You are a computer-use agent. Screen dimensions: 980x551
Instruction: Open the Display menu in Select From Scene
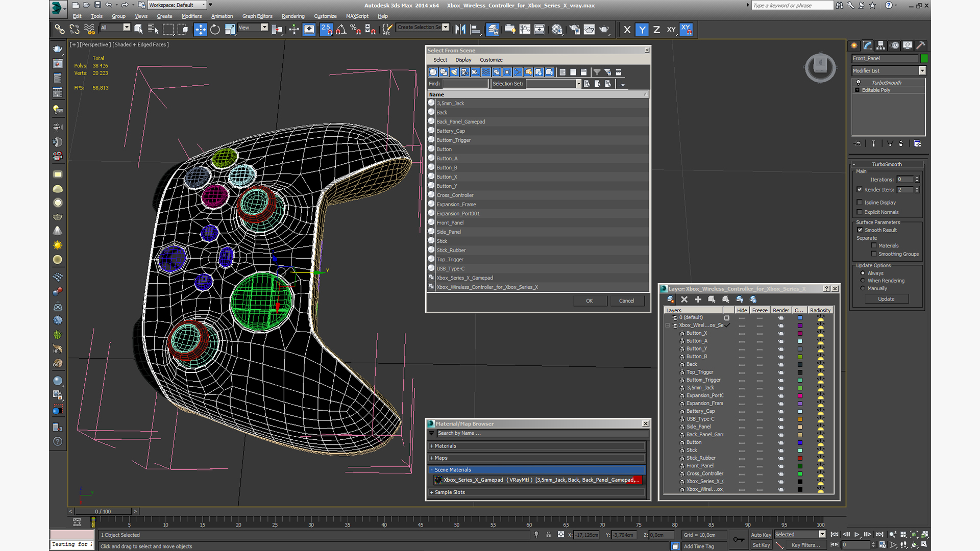pos(463,60)
